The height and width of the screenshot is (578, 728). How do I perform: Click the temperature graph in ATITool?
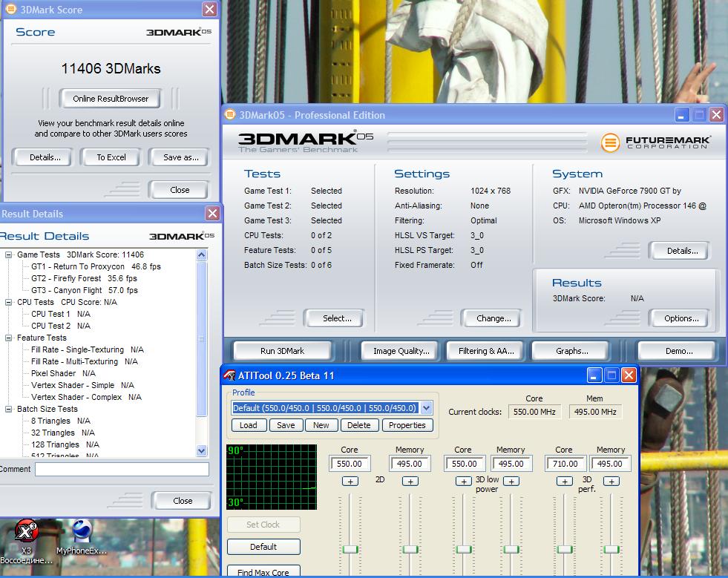click(x=272, y=477)
